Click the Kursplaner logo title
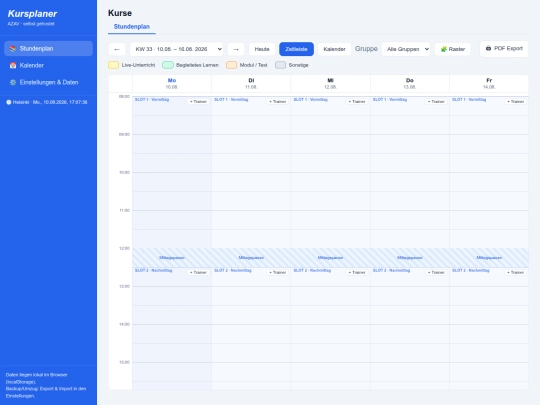Image resolution: width=540 pixels, height=405 pixels. pyautogui.click(x=32, y=14)
